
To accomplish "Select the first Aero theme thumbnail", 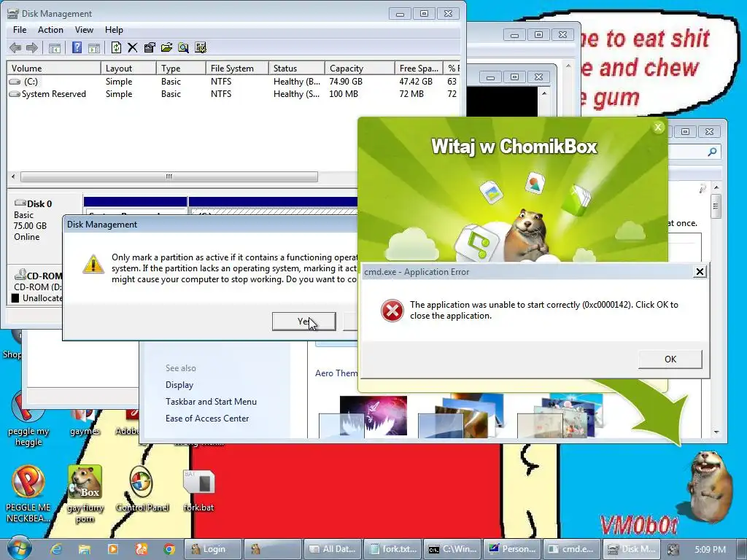I will 363,416.
